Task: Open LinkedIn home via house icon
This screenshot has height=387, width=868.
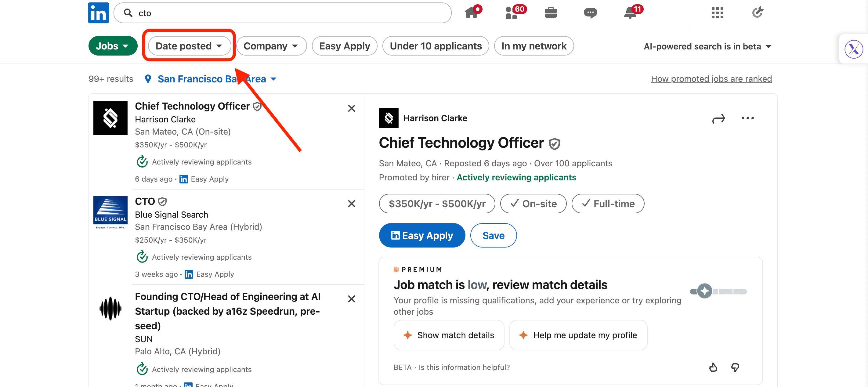Action: point(472,13)
